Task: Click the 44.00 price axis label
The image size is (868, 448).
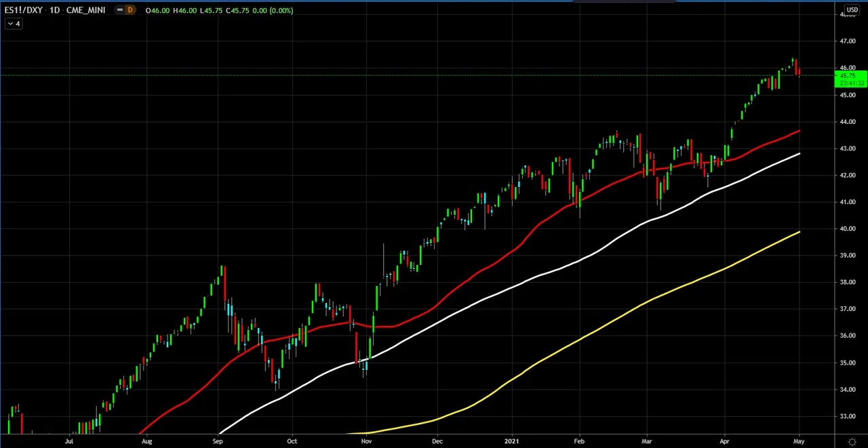Action: (848, 122)
